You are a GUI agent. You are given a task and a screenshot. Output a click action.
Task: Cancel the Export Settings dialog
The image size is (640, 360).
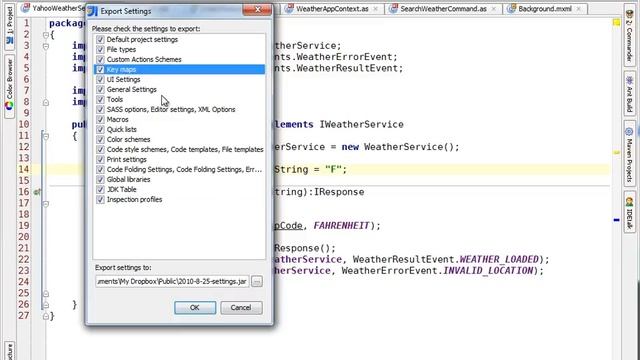point(241,308)
